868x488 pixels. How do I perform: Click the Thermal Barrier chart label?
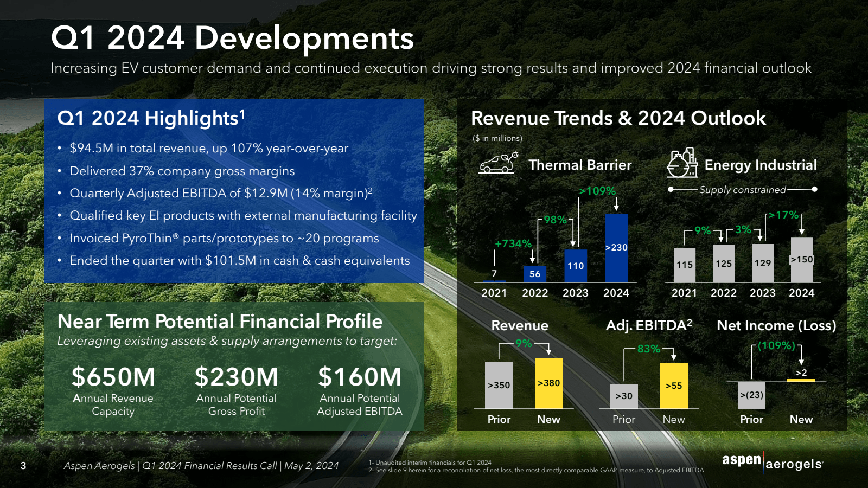tap(580, 165)
